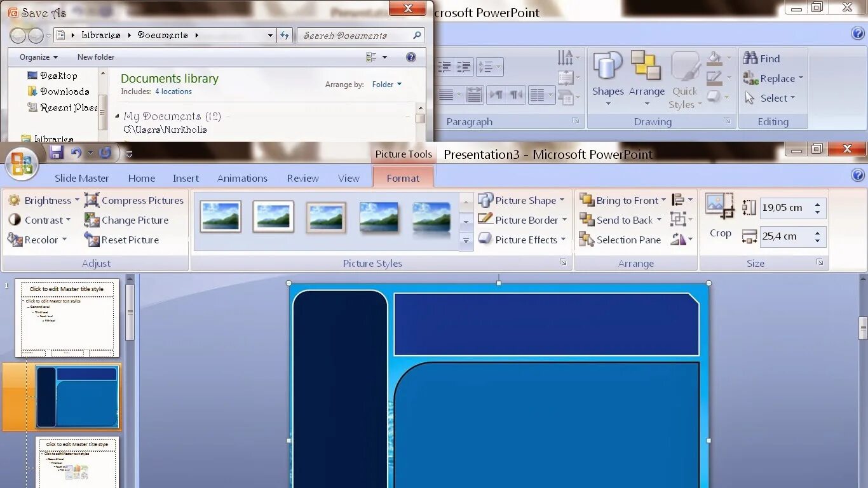The height and width of the screenshot is (488, 868).
Task: Increase the shape width 25,4 cm spinner
Action: click(x=818, y=233)
